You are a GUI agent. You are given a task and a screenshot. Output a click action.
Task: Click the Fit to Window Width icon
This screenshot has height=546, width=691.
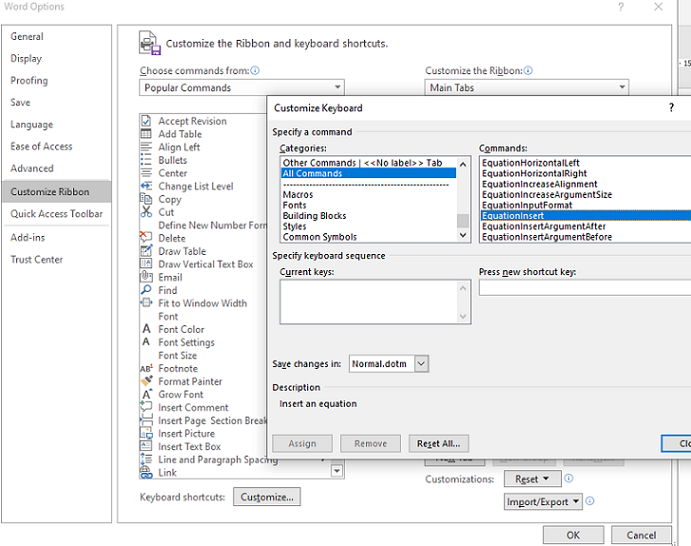click(146, 303)
